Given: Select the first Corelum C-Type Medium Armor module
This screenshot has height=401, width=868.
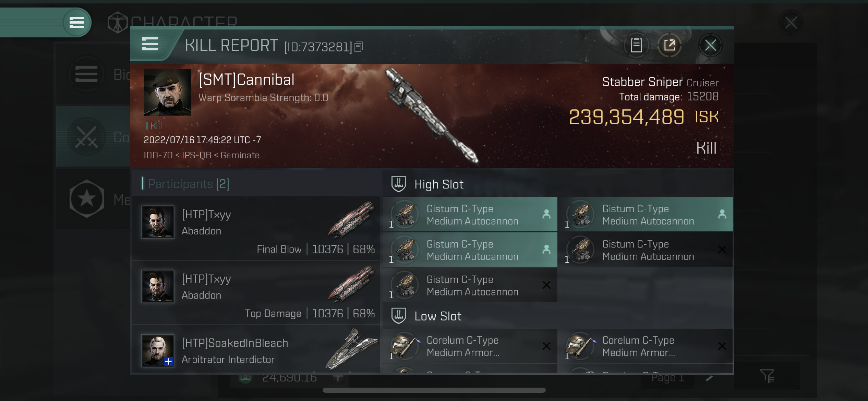Looking at the screenshot, I should pos(470,346).
